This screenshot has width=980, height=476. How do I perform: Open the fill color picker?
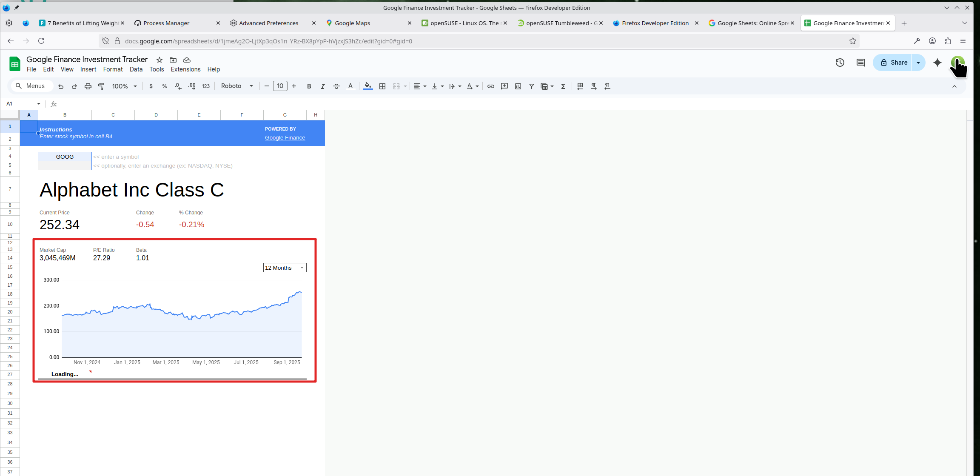tap(367, 86)
